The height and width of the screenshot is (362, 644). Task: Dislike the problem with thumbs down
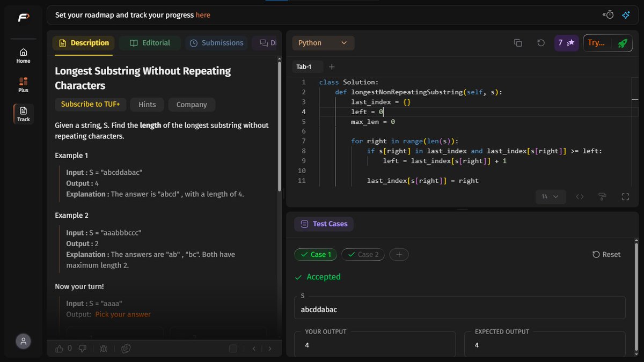[83, 349]
